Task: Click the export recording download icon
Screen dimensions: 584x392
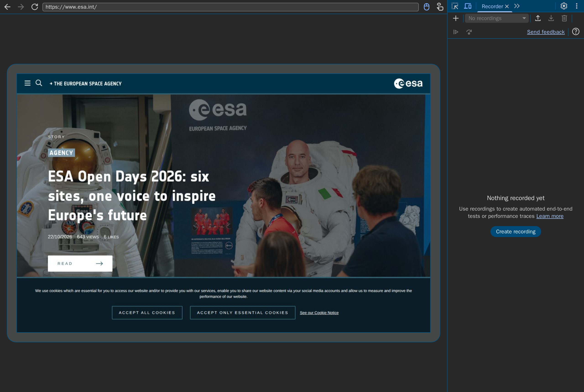Action: tap(551, 18)
